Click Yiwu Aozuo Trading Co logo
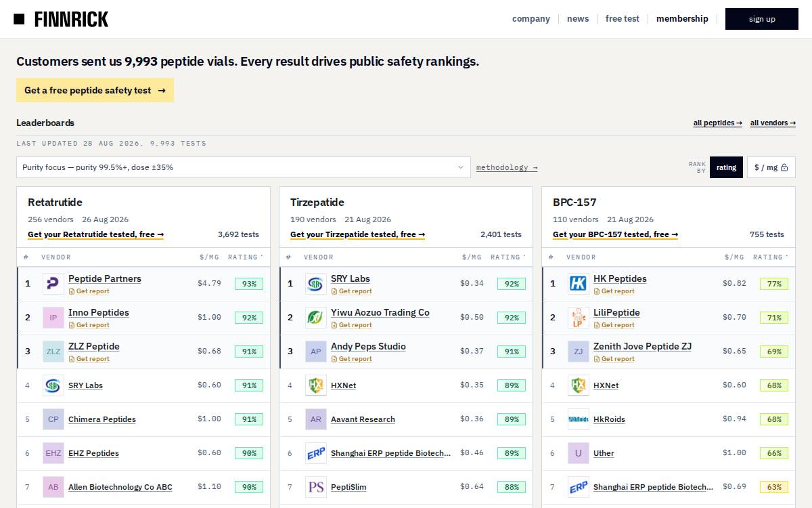Image resolution: width=812 pixels, height=508 pixels. pyautogui.click(x=316, y=318)
